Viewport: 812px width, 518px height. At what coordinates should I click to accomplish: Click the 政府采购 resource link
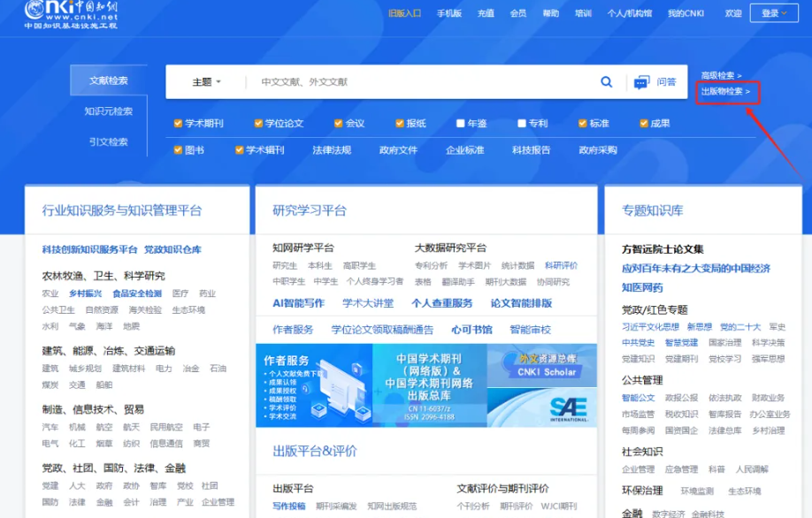click(x=598, y=150)
